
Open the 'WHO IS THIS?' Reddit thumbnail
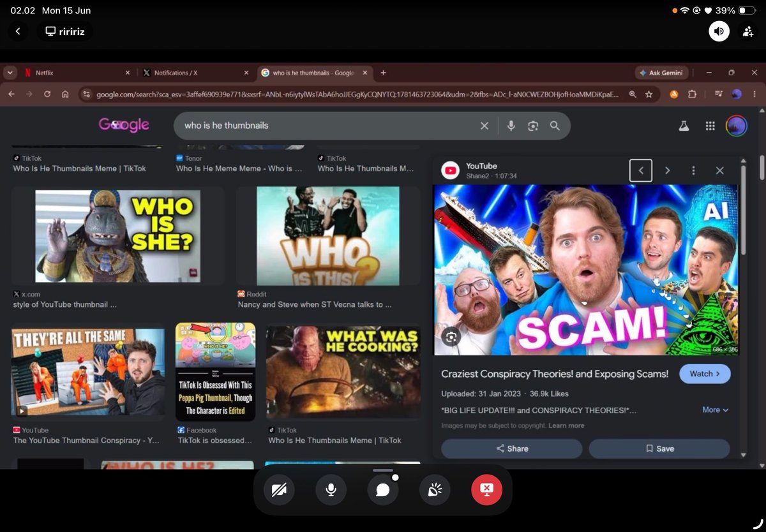pos(328,236)
